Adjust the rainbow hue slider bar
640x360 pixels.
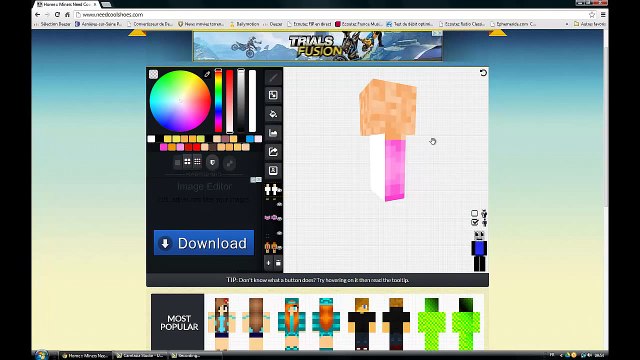click(x=218, y=100)
